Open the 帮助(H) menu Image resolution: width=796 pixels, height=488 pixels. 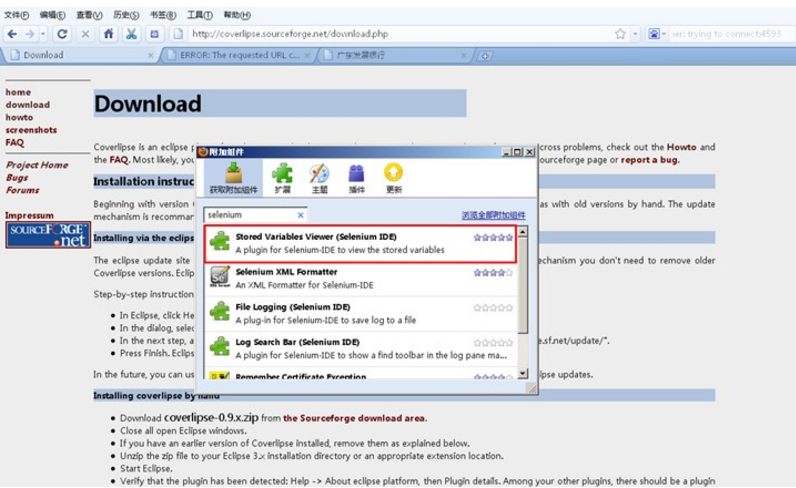coord(237,15)
